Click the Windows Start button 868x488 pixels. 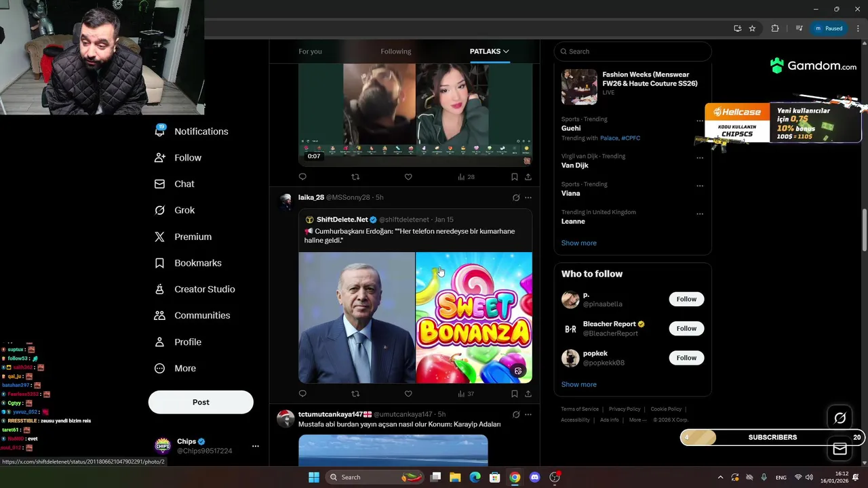pos(313,477)
